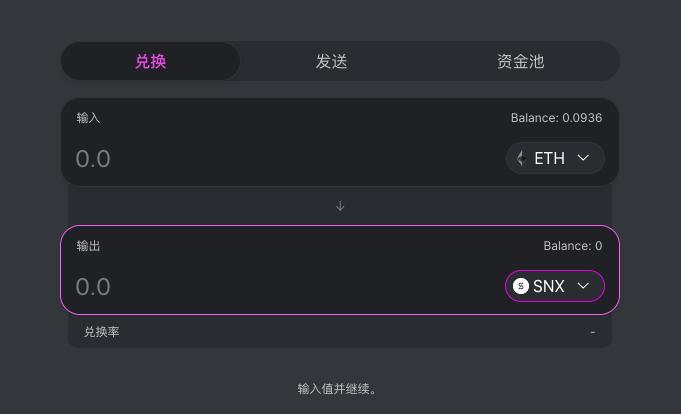Open the 发送 tab

[x=331, y=61]
